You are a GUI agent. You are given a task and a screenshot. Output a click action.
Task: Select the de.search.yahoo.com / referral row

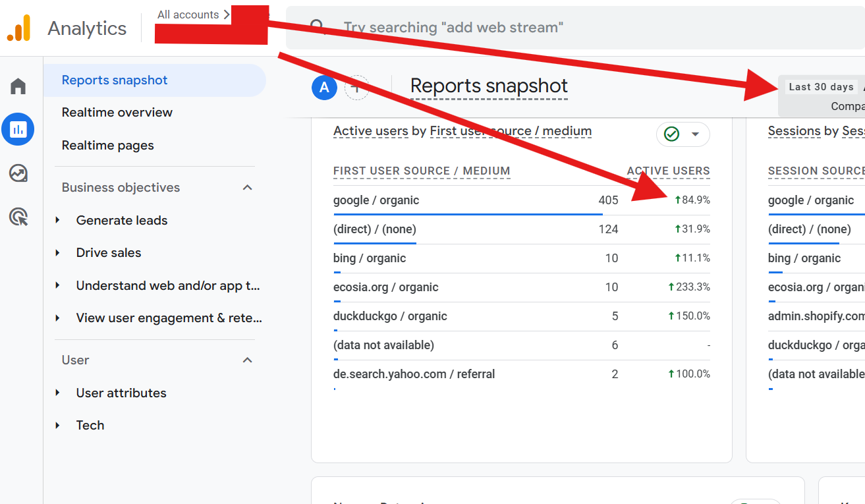(522, 374)
